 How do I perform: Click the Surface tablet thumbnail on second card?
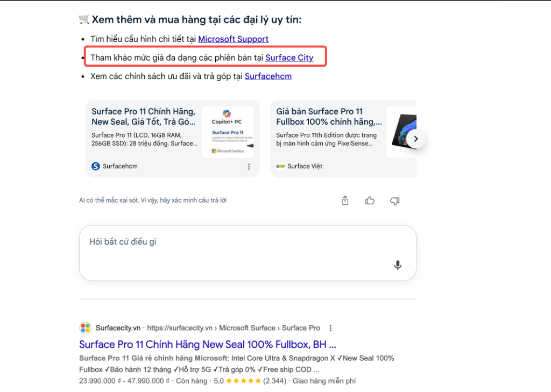[401, 132]
